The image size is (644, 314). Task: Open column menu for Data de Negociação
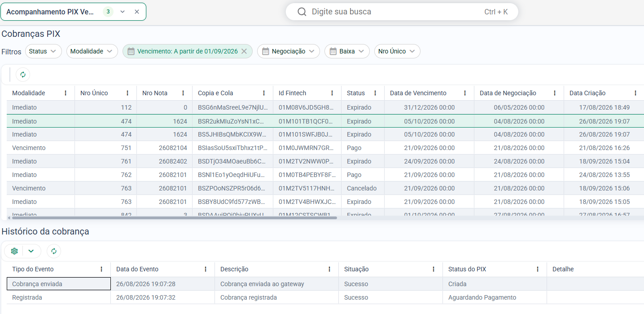(555, 93)
